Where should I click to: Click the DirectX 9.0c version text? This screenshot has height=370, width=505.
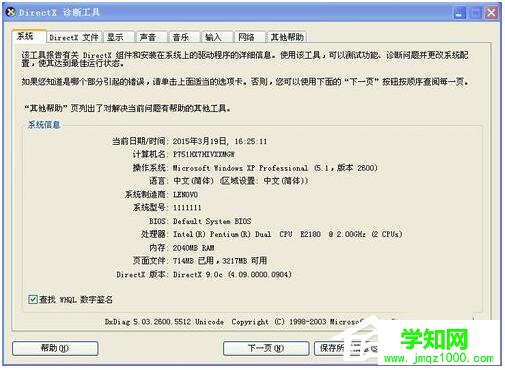tap(232, 274)
